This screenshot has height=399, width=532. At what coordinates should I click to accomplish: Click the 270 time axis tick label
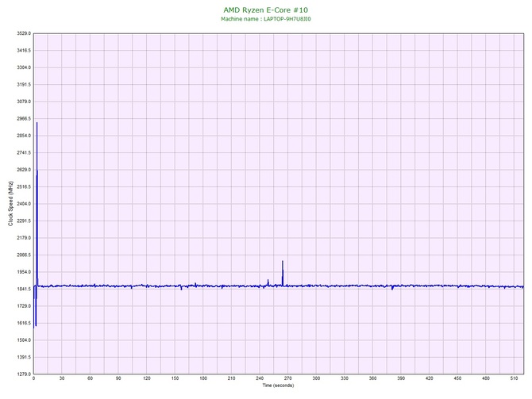287,378
